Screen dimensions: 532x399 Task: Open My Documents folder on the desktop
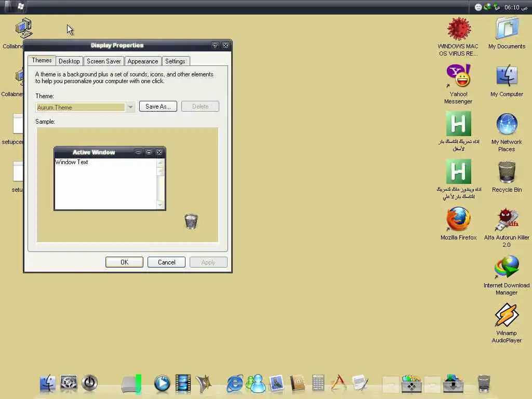[507, 33]
